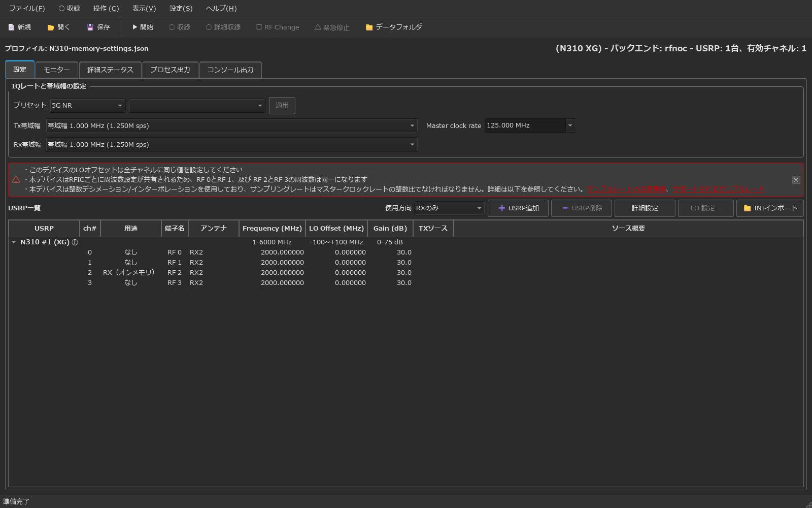Open 詳細設定 detailed settings
812x508 pixels.
pyautogui.click(x=645, y=208)
